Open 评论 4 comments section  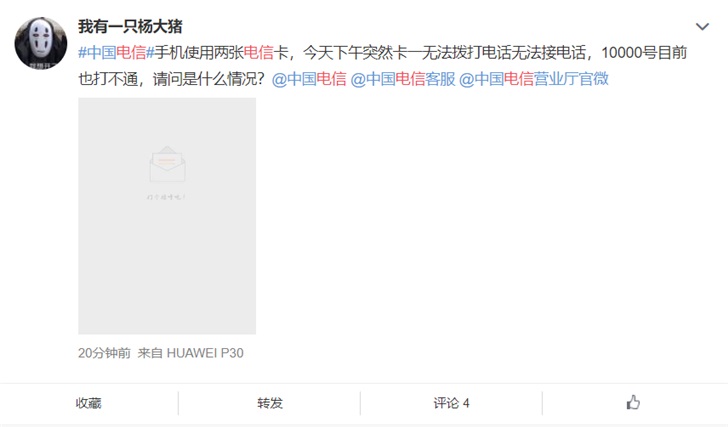[451, 403]
